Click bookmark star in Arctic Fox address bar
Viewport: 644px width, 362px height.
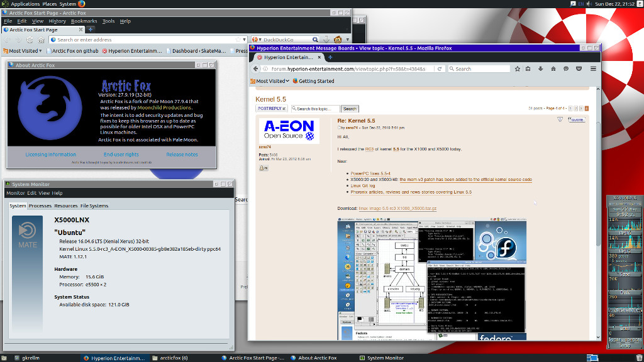pyautogui.click(x=238, y=40)
